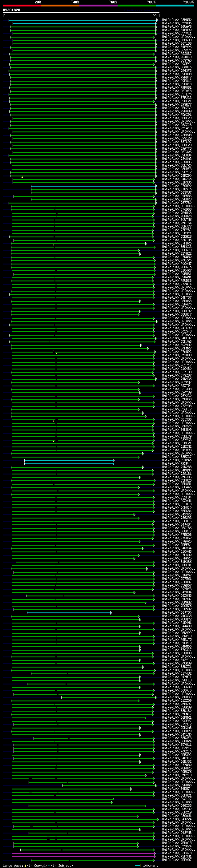The image size is (197, 868).
Task: Select label UniRef100_A8E679
Action: tap(177, 250)
